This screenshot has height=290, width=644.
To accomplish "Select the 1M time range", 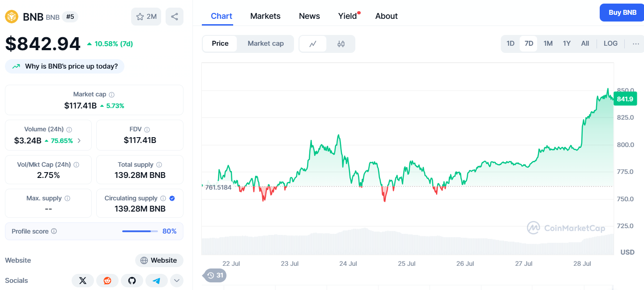I will 548,43.
